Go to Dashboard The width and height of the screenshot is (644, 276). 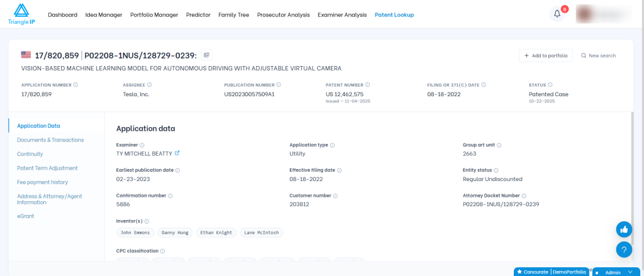[x=62, y=15]
